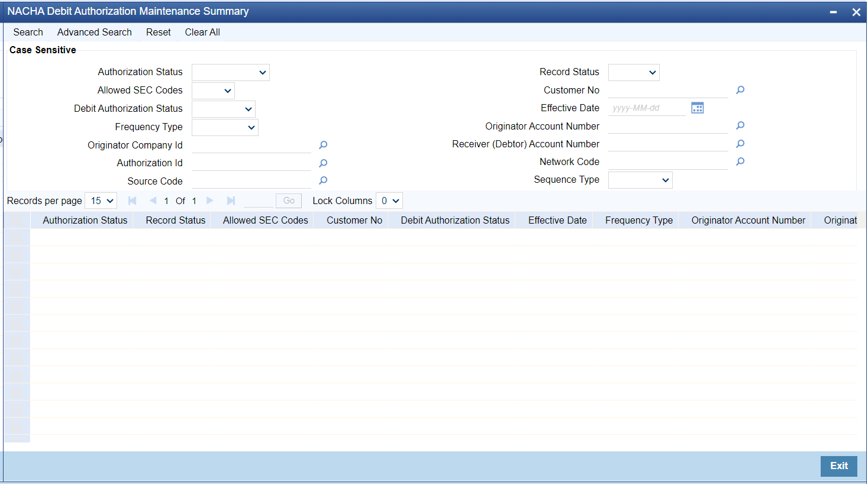
Task: Minimize the NACHA summary window
Action: pos(833,12)
